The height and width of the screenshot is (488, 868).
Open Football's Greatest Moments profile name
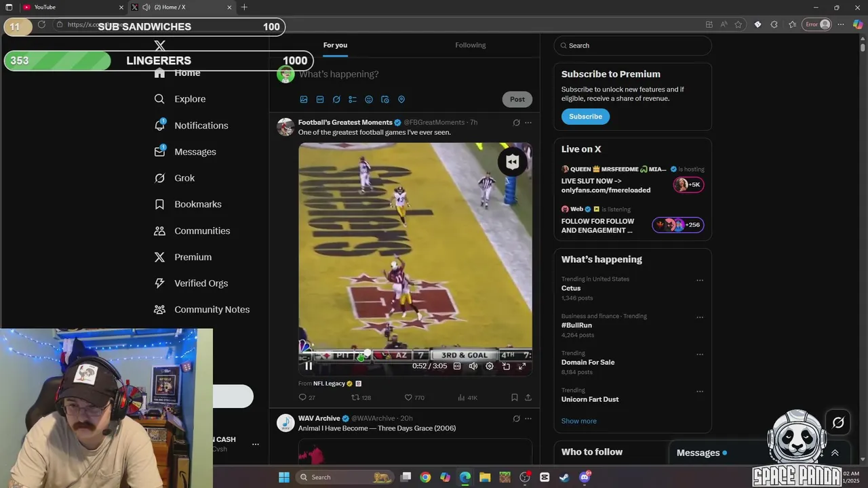tap(345, 123)
